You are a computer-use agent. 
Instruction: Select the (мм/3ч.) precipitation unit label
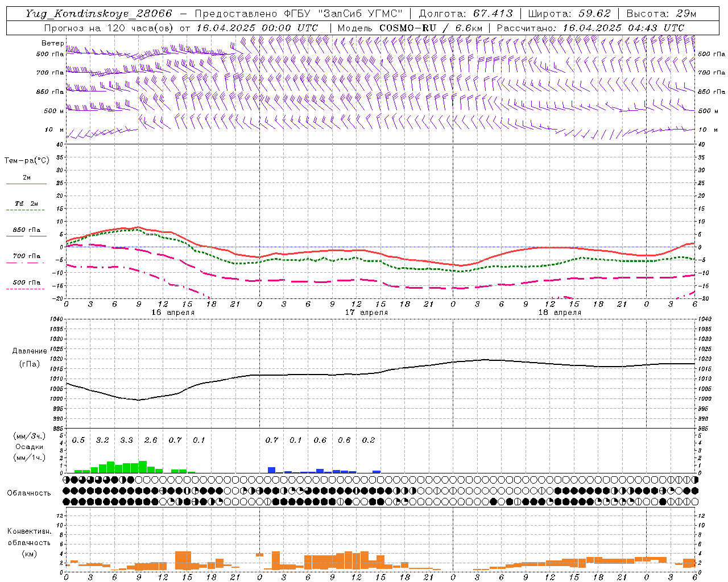tap(29, 436)
